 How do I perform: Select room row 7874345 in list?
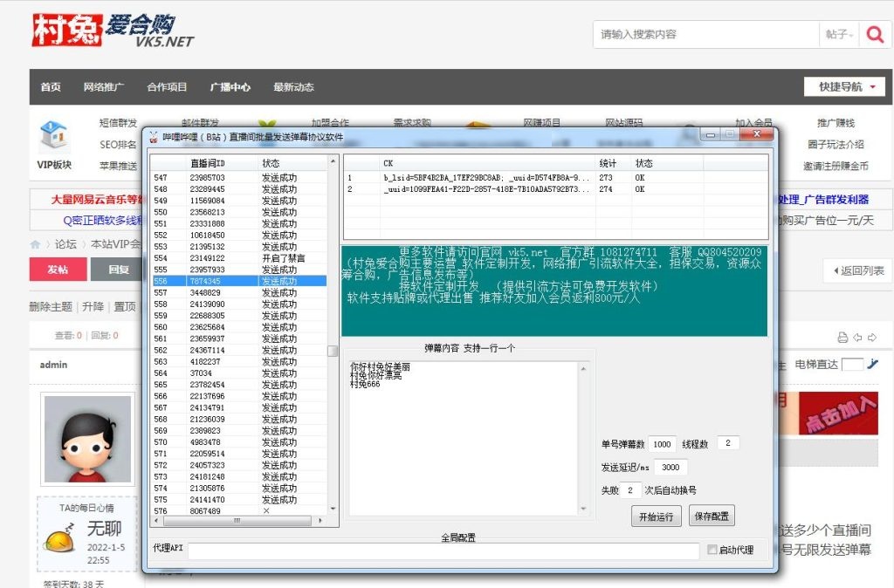[237, 281]
